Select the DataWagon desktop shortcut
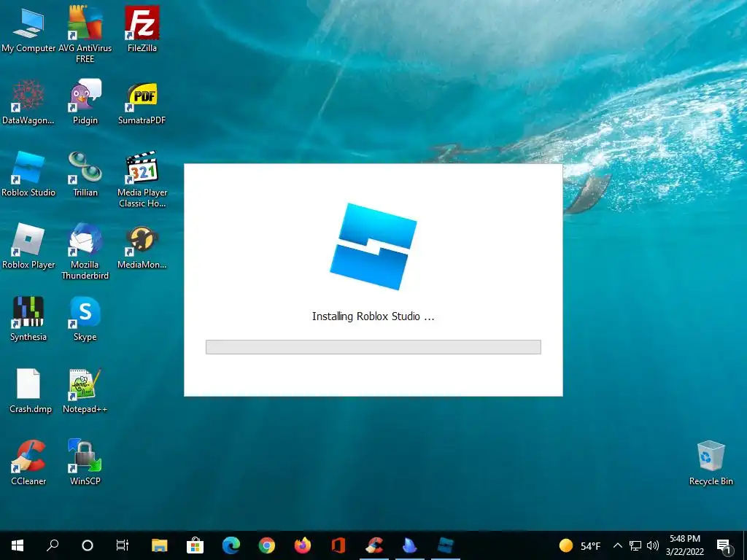 pos(28,102)
